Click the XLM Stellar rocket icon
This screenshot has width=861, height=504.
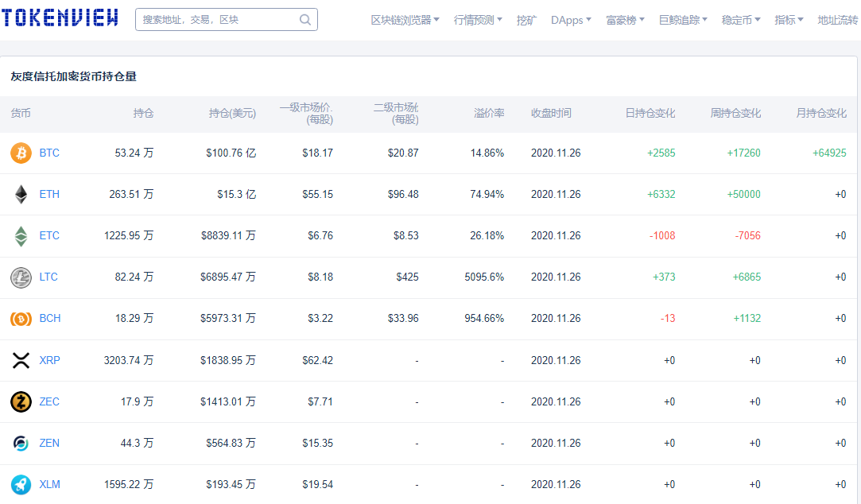pyautogui.click(x=21, y=484)
